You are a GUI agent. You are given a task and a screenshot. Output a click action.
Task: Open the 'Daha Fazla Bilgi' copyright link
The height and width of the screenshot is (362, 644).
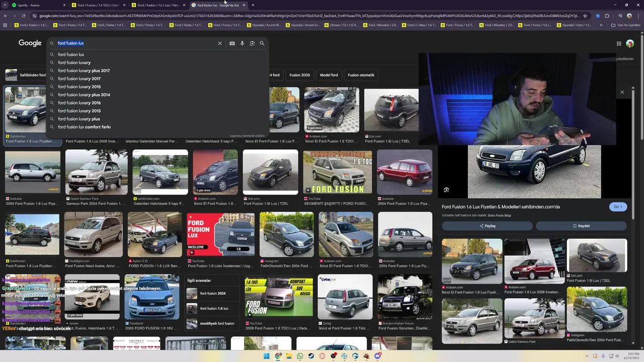[x=499, y=215]
